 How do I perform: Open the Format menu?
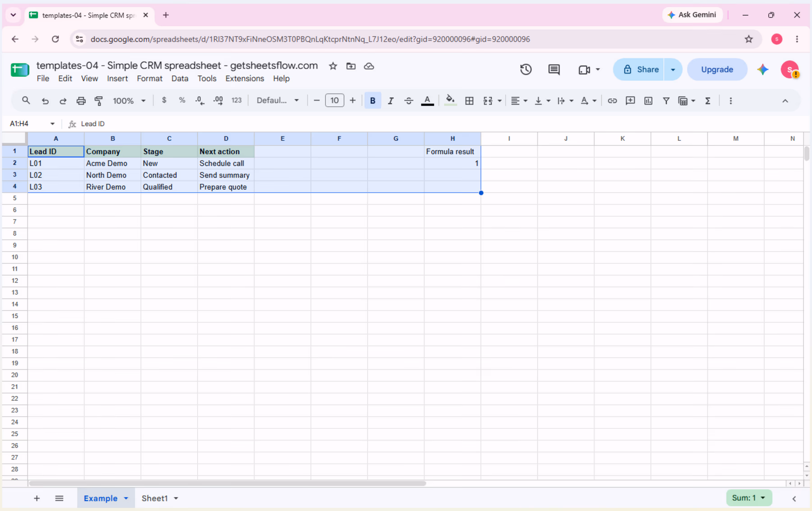click(x=149, y=79)
